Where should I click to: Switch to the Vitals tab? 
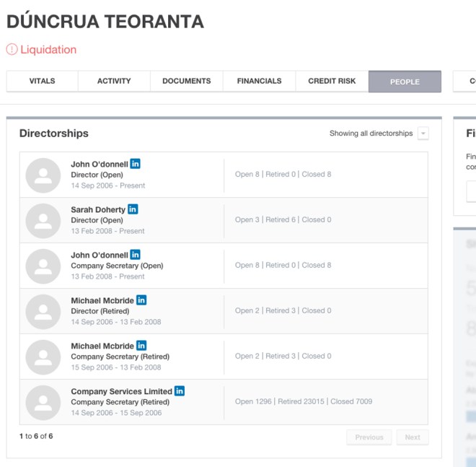click(43, 81)
